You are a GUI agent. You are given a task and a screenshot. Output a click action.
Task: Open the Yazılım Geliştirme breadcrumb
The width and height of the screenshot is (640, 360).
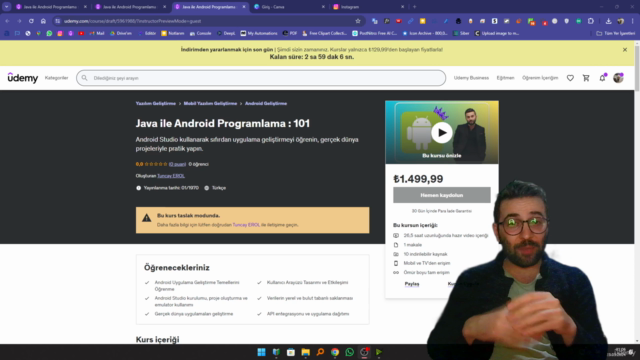pos(156,104)
